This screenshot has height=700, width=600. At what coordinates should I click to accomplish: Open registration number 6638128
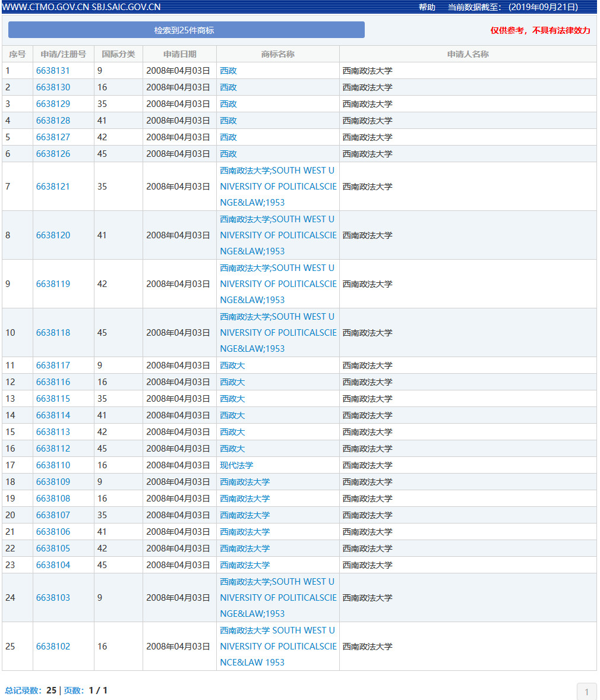[53, 121]
